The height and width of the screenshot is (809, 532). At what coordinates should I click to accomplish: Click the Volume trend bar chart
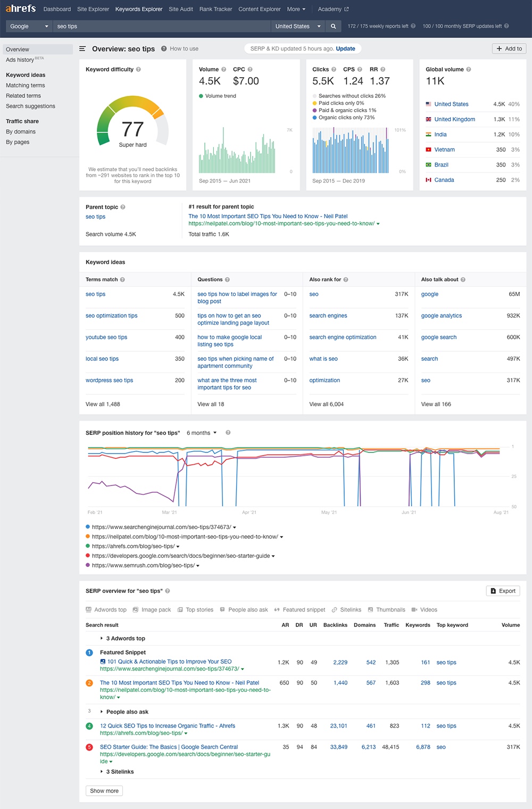(x=237, y=150)
